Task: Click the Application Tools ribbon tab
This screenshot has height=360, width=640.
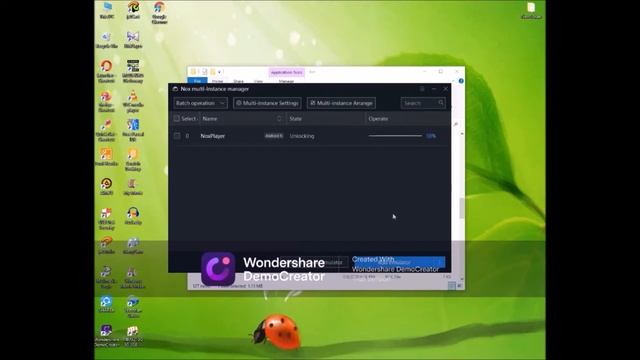Action: pyautogui.click(x=287, y=72)
